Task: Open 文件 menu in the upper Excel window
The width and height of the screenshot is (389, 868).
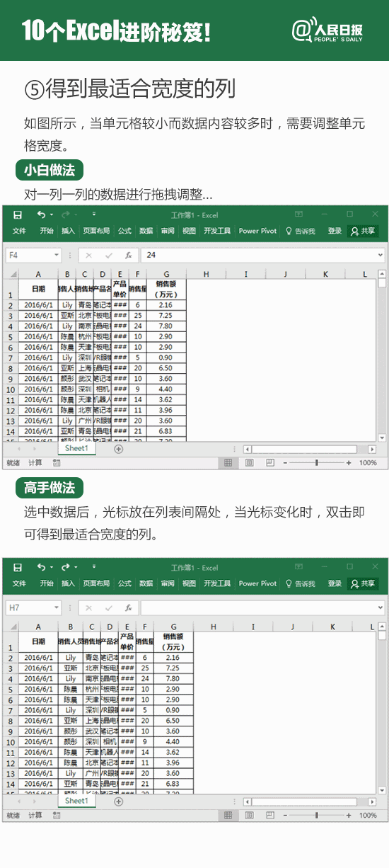Action: click(19, 231)
